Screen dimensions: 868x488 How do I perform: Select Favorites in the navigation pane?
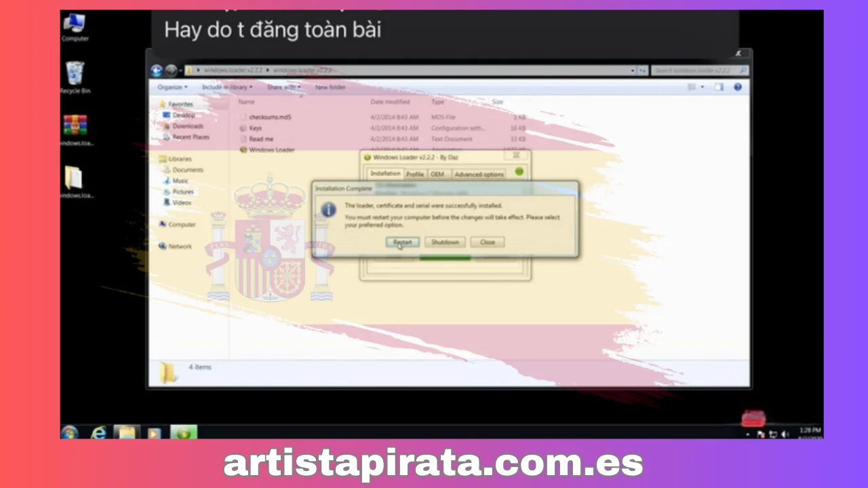coord(176,104)
